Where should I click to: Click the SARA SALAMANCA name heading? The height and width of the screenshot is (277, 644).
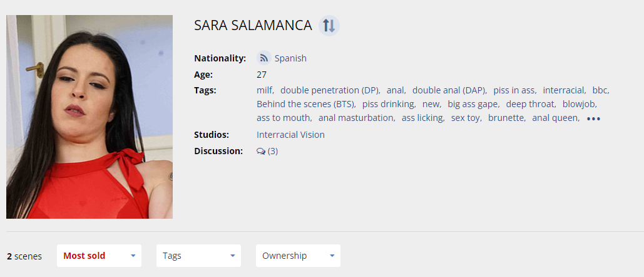[x=253, y=26]
